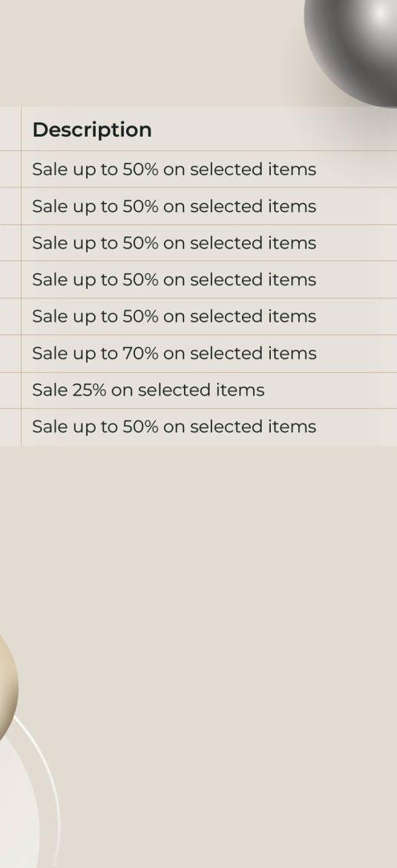Select the 'Sale 25% on selected items' row
Screen dimensions: 397x868
(209, 391)
